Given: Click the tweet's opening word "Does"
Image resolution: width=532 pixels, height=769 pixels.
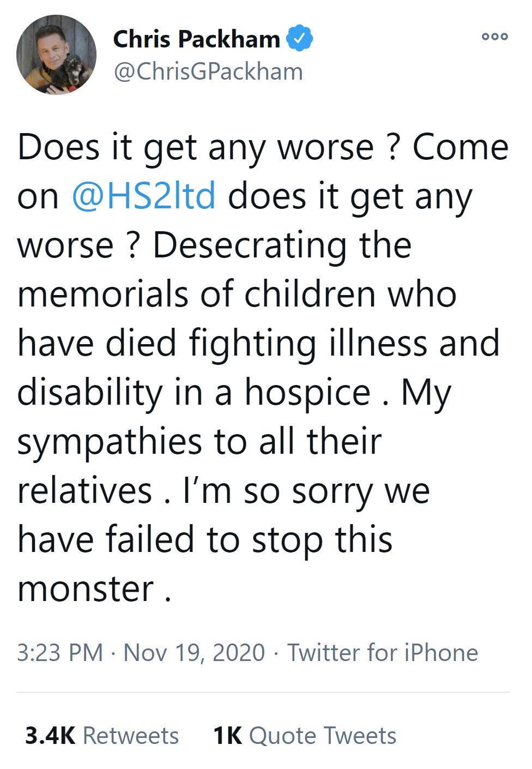Looking at the screenshot, I should [58, 147].
